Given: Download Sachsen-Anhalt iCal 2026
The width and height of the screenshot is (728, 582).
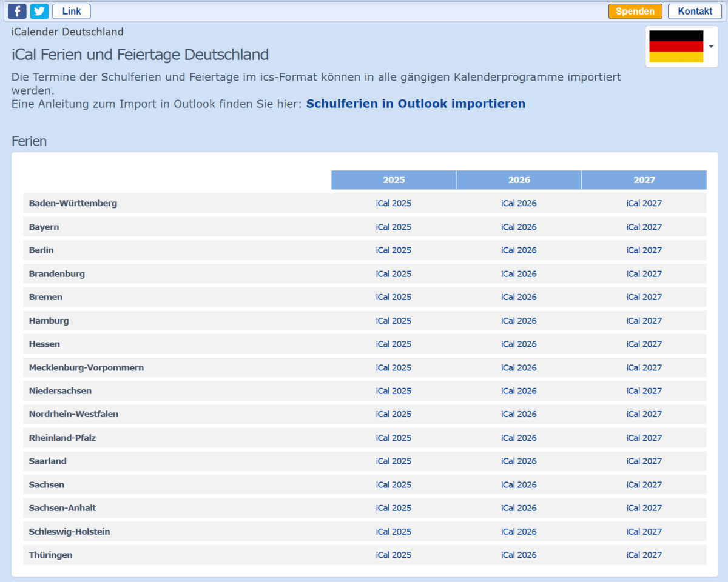Looking at the screenshot, I should 519,508.
